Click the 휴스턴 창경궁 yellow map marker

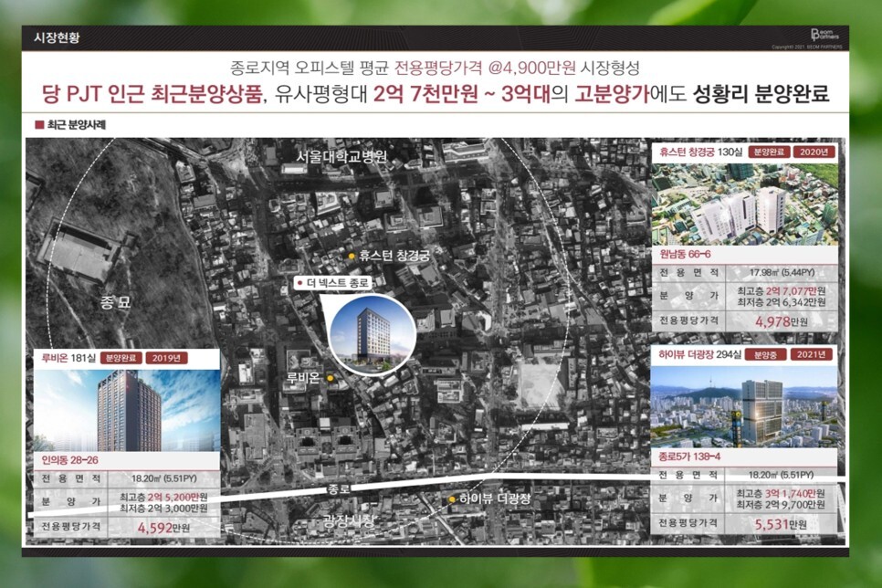[352, 256]
